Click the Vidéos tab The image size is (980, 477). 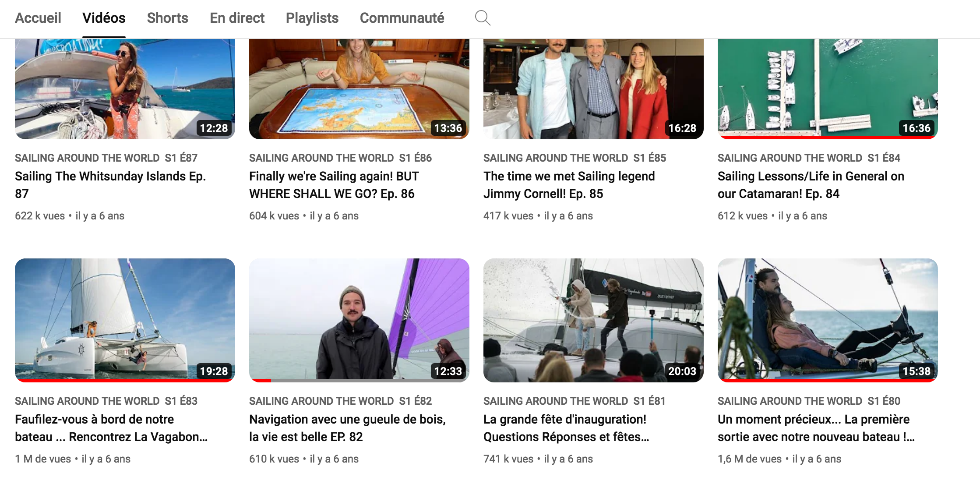coord(104,18)
